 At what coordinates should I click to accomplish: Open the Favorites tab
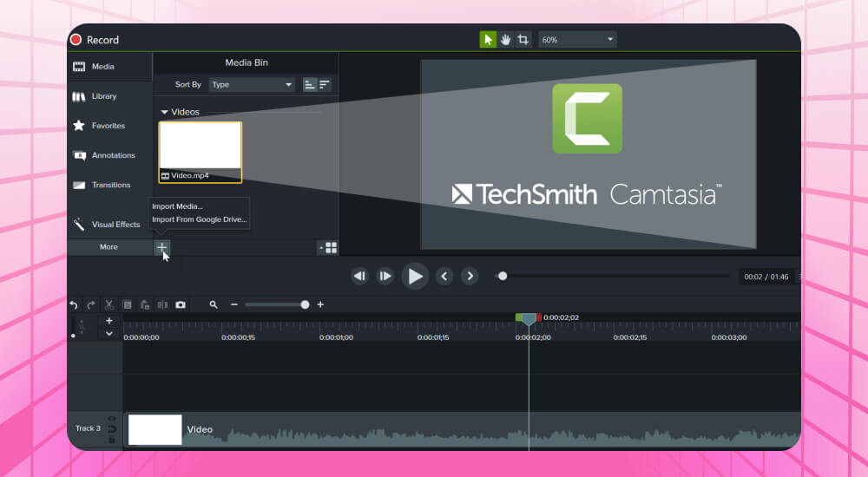click(x=109, y=126)
